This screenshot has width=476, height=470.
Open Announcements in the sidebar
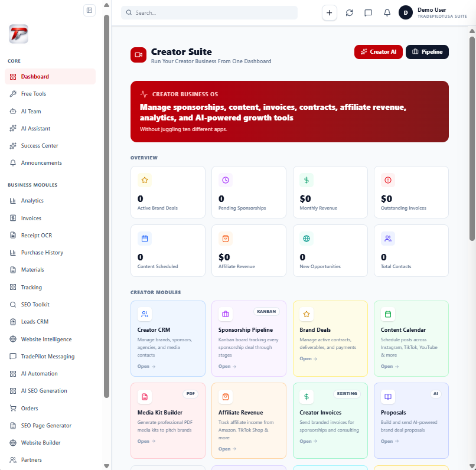pyautogui.click(x=50, y=163)
